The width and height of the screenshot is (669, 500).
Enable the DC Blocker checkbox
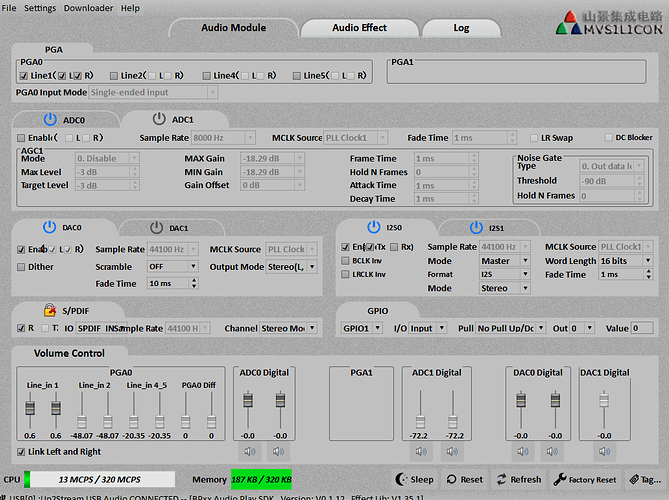coord(609,137)
